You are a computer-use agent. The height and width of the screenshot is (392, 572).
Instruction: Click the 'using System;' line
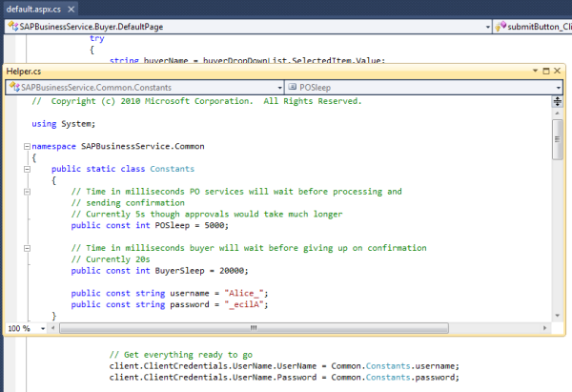64,124
